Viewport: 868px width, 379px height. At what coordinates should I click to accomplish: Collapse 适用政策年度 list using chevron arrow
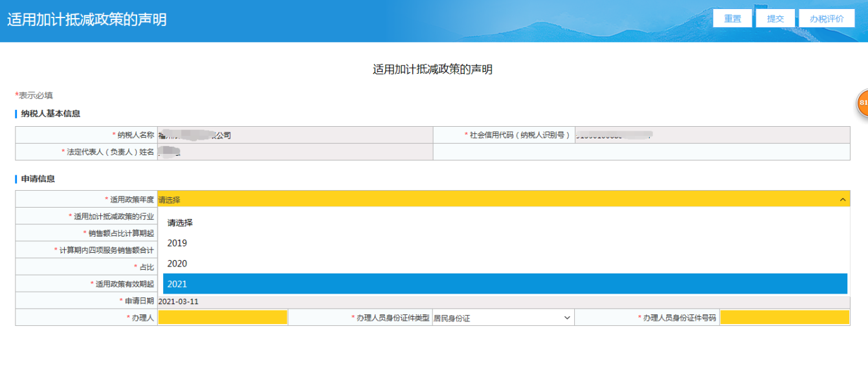(x=842, y=200)
